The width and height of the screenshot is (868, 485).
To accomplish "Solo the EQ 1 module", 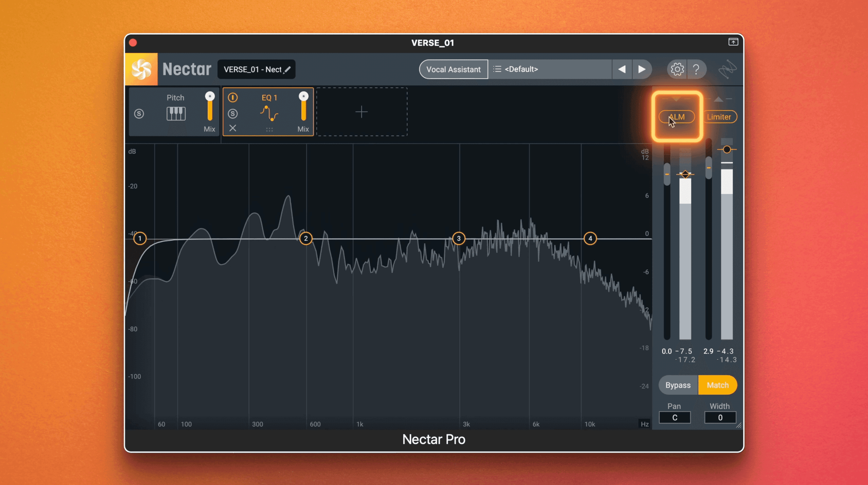I will [233, 114].
